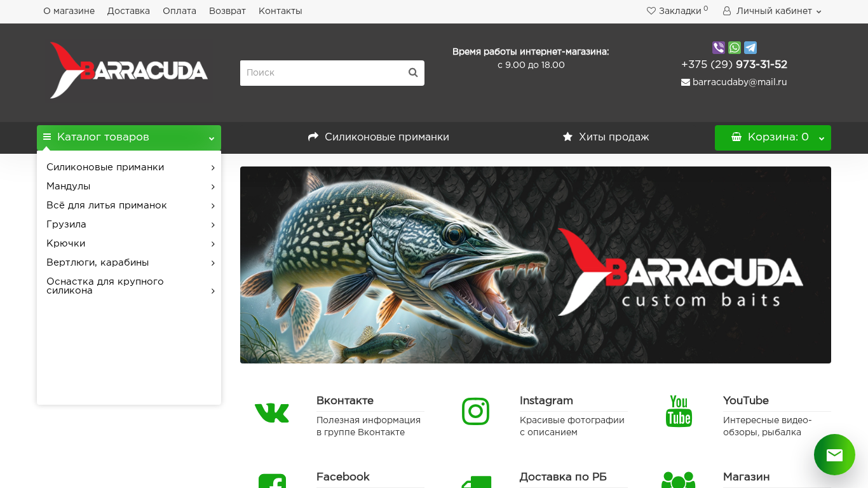This screenshot has height=488, width=868.
Task: Click text 'Время работы интернет-магазина:'
Action: click(x=531, y=51)
